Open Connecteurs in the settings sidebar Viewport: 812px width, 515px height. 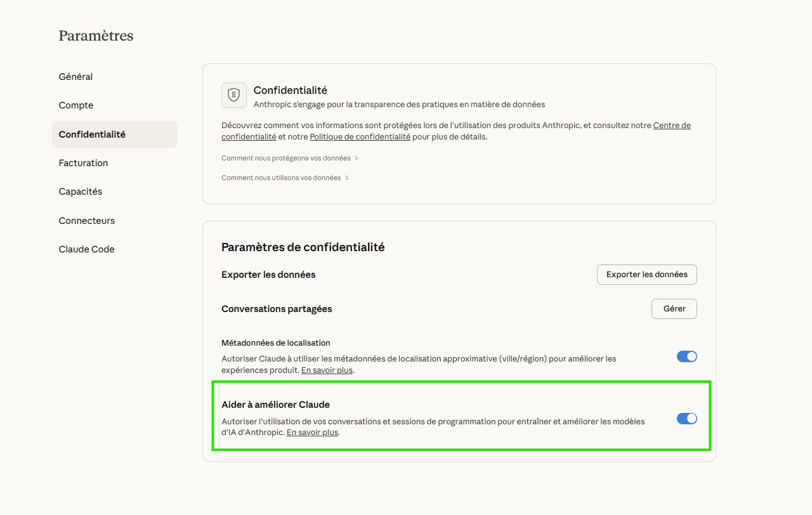tap(87, 221)
